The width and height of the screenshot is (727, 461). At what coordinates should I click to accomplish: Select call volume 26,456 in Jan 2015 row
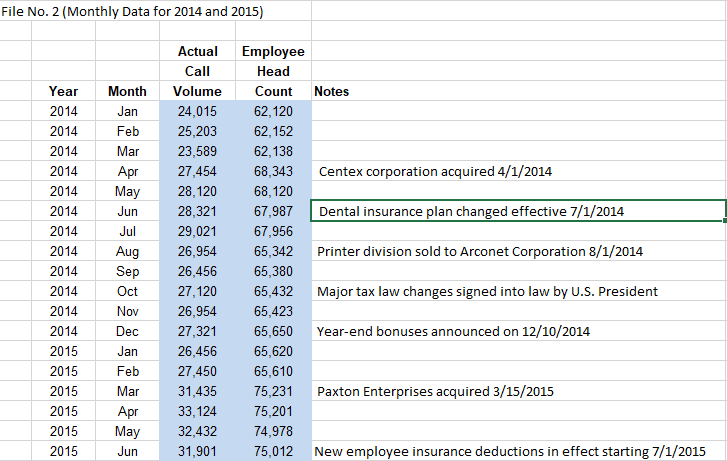(x=197, y=350)
